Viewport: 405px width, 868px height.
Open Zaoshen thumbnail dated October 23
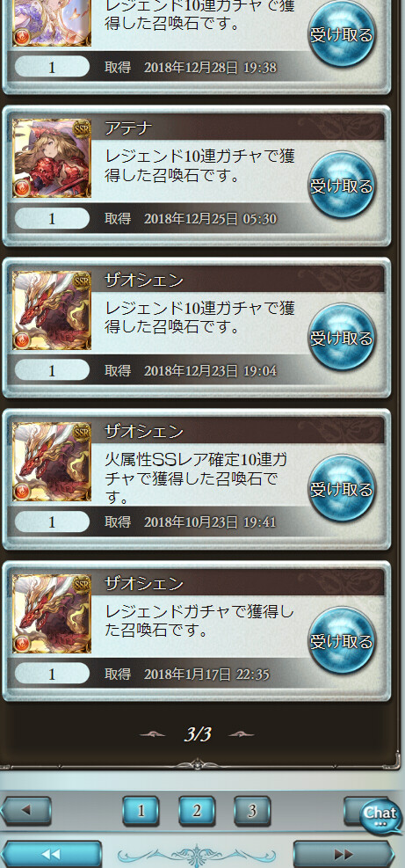[52, 462]
